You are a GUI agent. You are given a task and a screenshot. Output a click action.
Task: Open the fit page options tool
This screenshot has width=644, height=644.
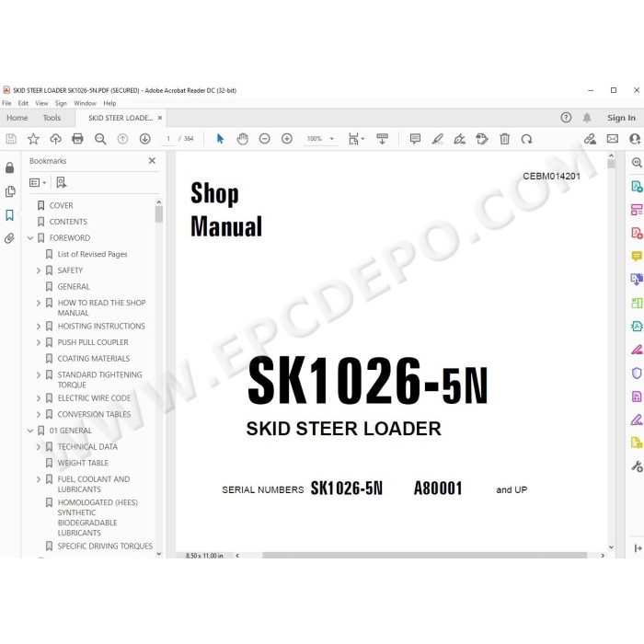pyautogui.click(x=356, y=139)
